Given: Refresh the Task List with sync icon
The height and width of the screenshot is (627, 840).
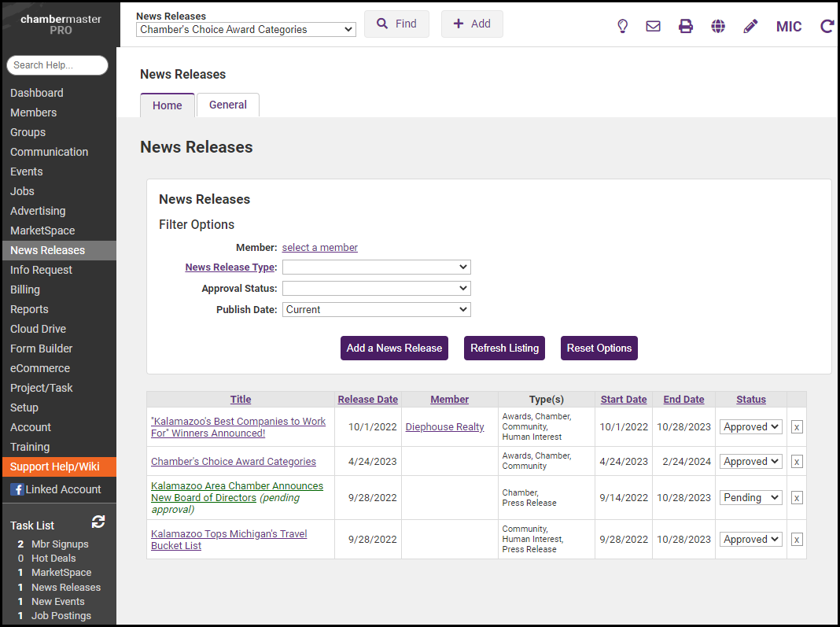Looking at the screenshot, I should pos(98,522).
